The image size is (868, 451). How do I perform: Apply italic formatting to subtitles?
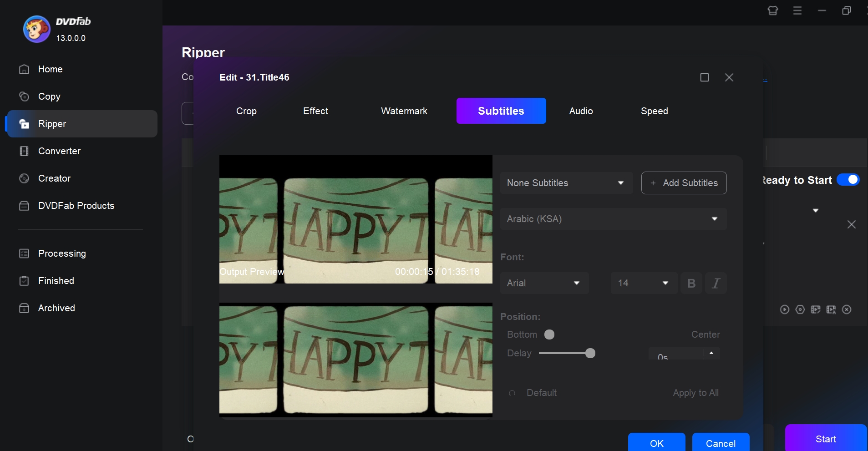(716, 283)
